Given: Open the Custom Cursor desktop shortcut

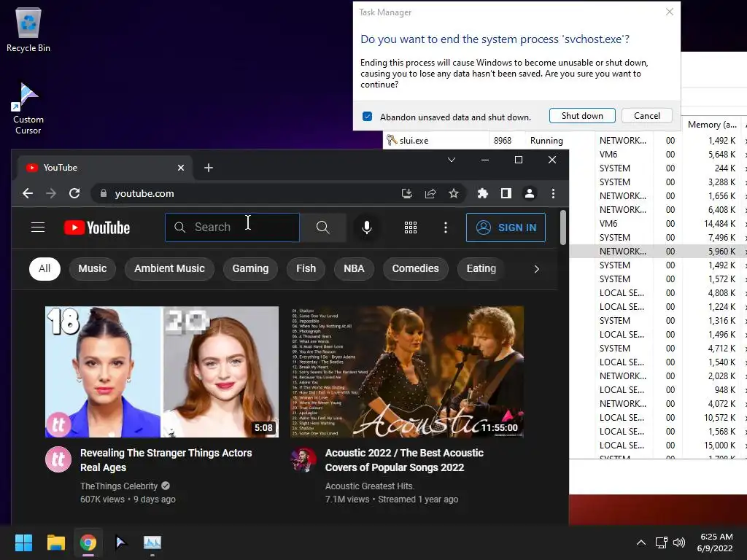Looking at the screenshot, I should click(28, 109).
